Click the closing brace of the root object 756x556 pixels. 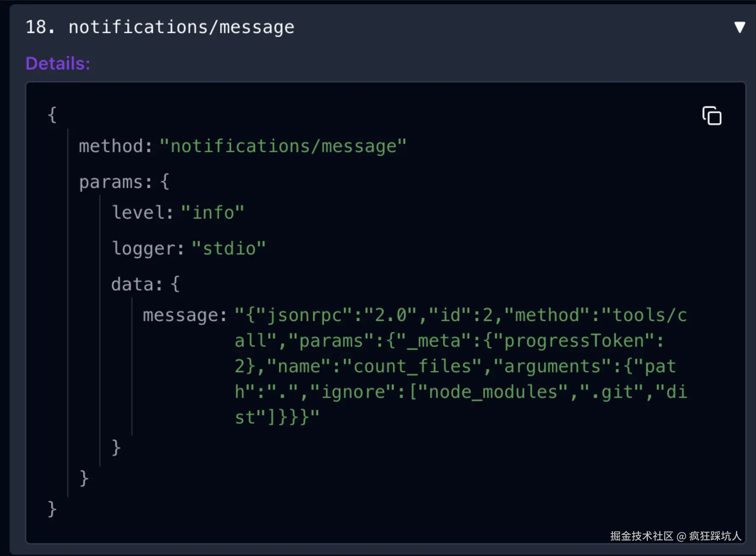(x=52, y=509)
